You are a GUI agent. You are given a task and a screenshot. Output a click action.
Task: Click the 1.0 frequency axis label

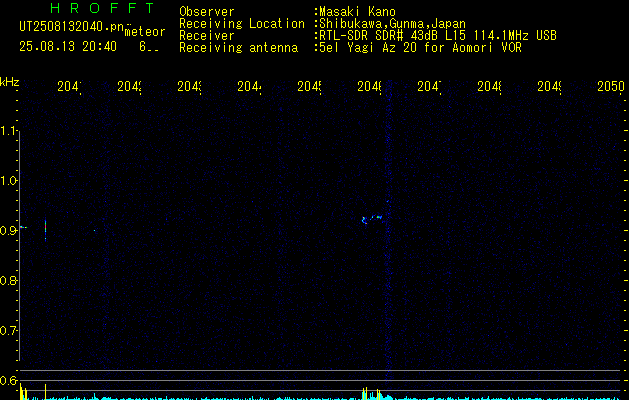[9, 181]
